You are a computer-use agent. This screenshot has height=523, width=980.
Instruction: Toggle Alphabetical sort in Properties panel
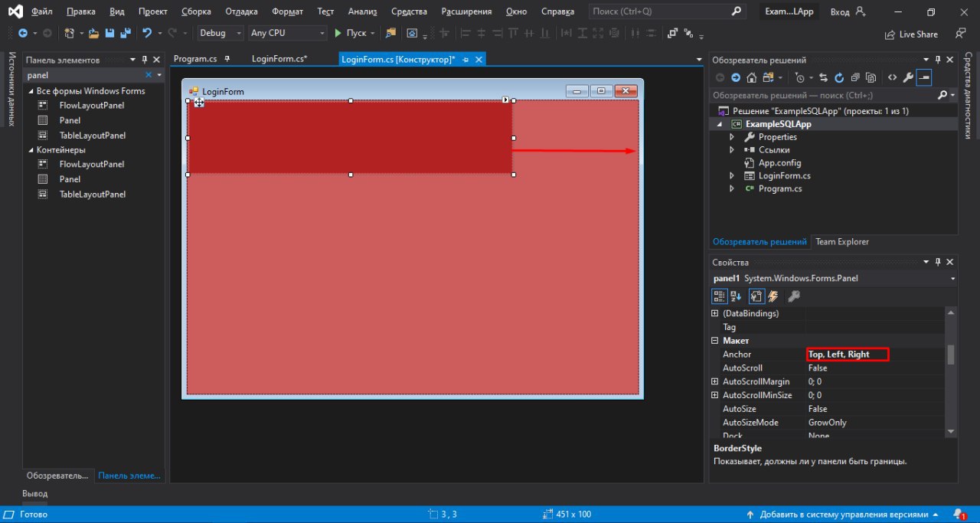coord(736,296)
